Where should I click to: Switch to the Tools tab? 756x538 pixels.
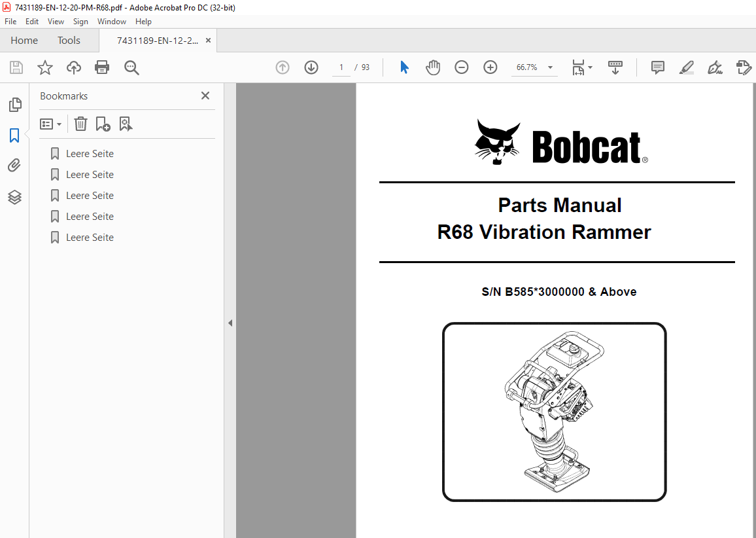pos(69,41)
